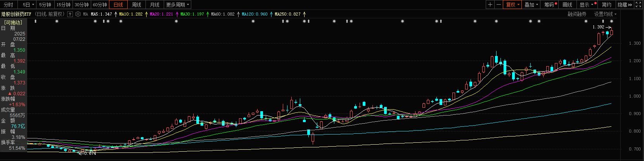
Task: Switch to the 月线 monthly tab
Action: tap(154, 5)
